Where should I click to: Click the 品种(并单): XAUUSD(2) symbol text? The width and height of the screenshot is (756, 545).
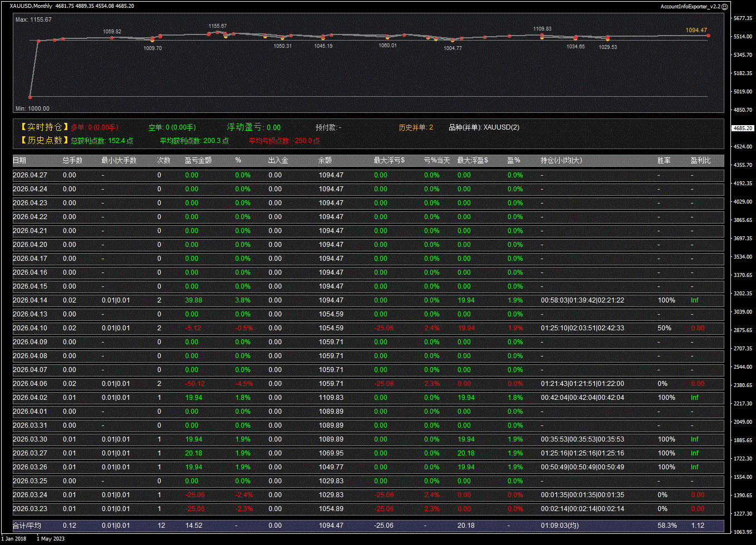point(484,127)
